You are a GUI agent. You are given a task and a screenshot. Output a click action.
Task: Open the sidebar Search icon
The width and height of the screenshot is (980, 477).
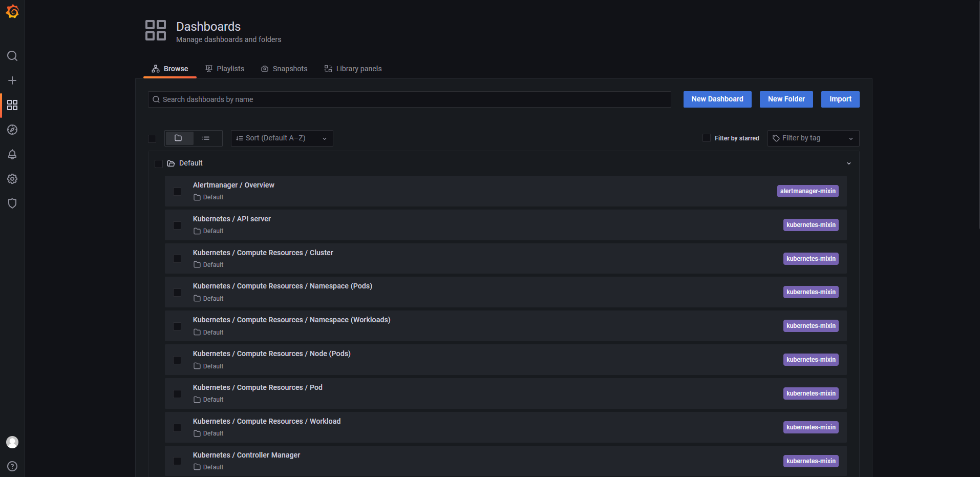12,56
